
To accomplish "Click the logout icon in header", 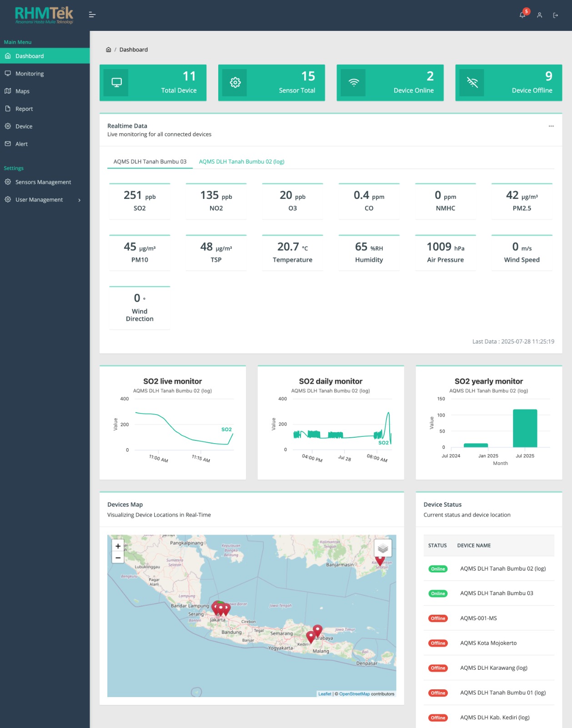I will [555, 15].
